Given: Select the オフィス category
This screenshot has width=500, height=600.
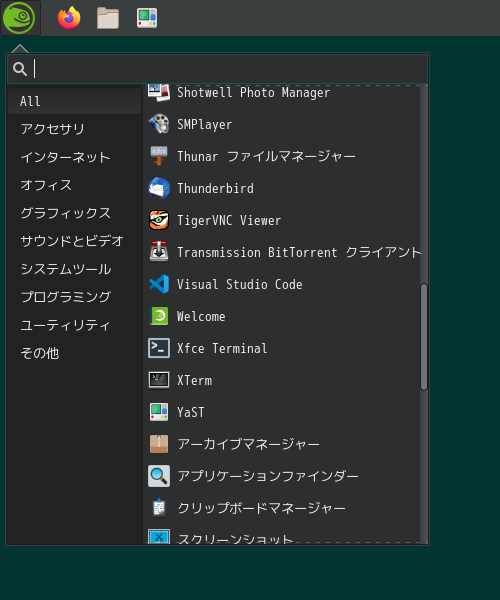Looking at the screenshot, I should (x=74, y=185).
